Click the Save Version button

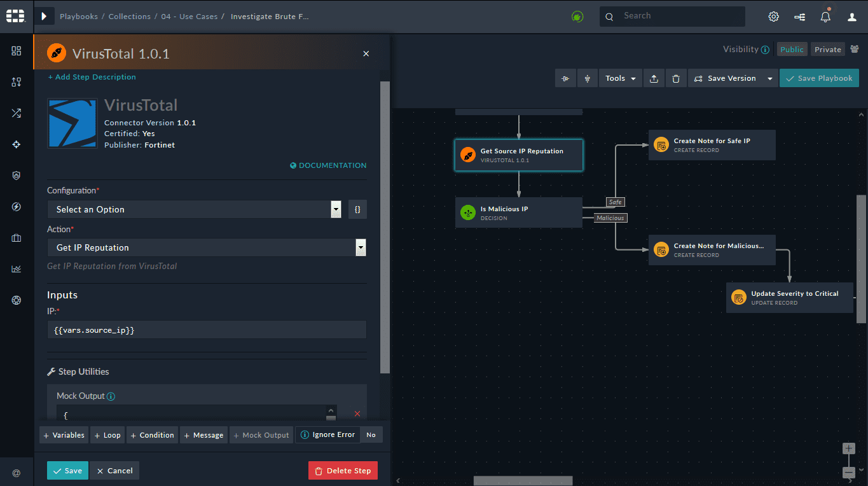point(726,78)
